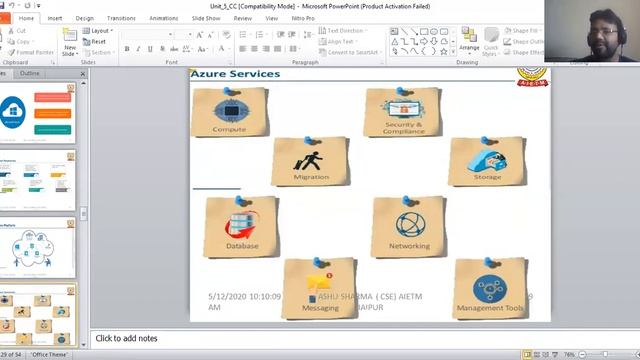Open Quick Styles gallery

point(491,41)
